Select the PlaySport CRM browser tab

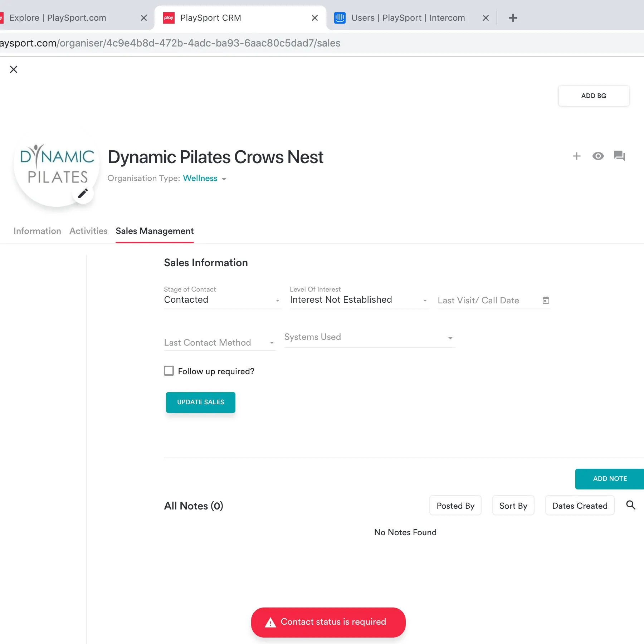pos(240,18)
